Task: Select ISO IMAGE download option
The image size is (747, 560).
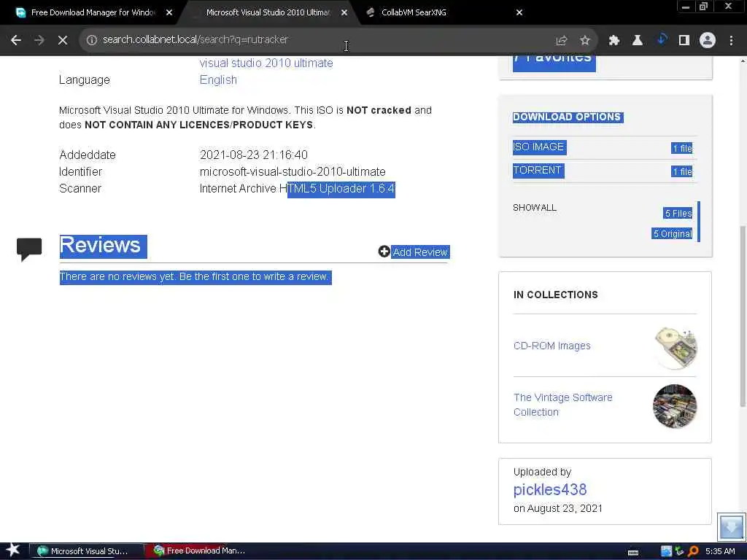Action: coord(539,147)
